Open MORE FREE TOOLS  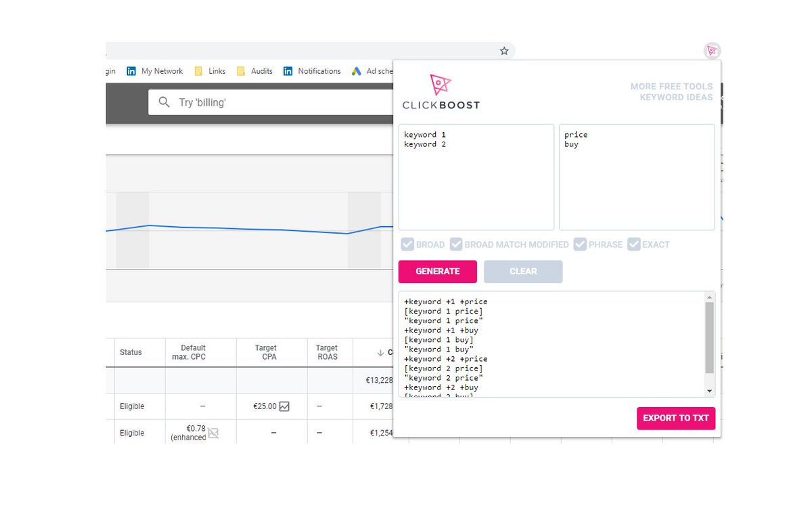pyautogui.click(x=671, y=86)
